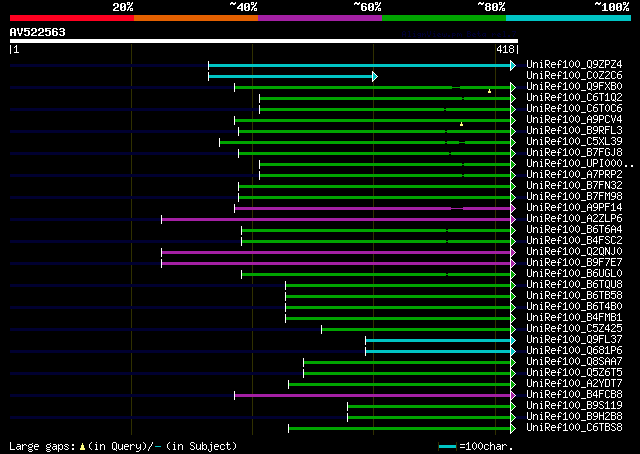Screen dimensions: 640x454
Task: Open the UniRef100_B6TQU8 label
Action: 574,285
